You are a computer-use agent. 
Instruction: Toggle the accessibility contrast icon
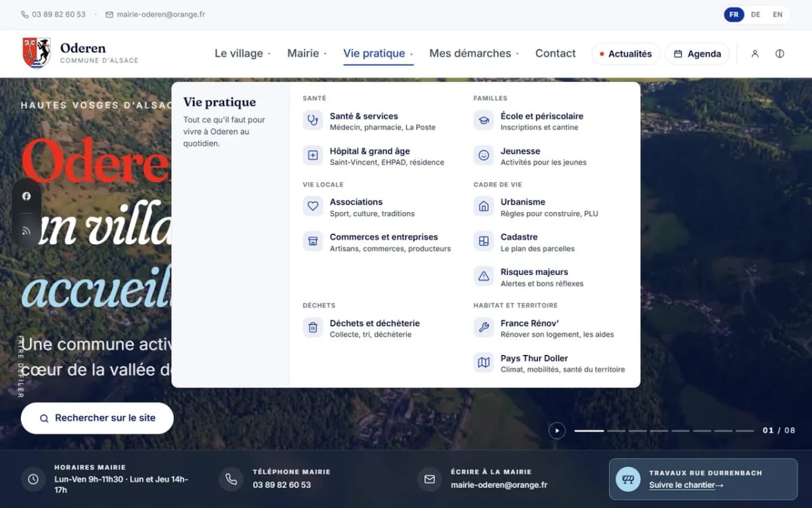[780, 54]
